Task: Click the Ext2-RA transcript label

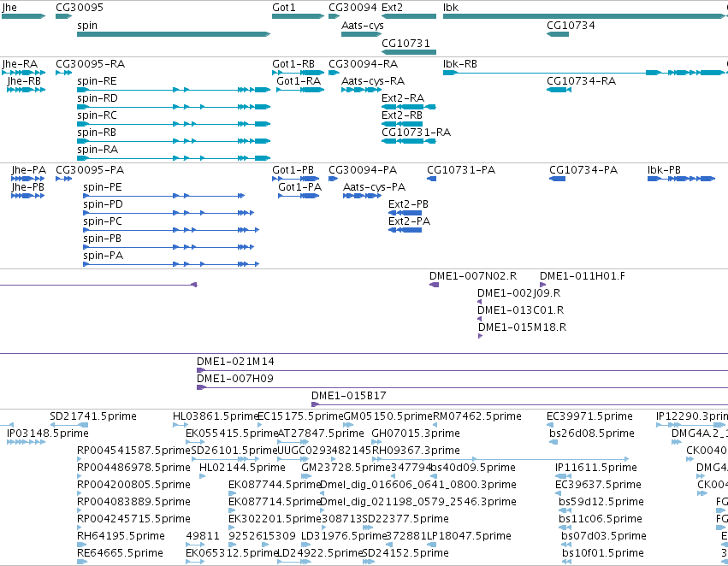Action: [x=403, y=98]
